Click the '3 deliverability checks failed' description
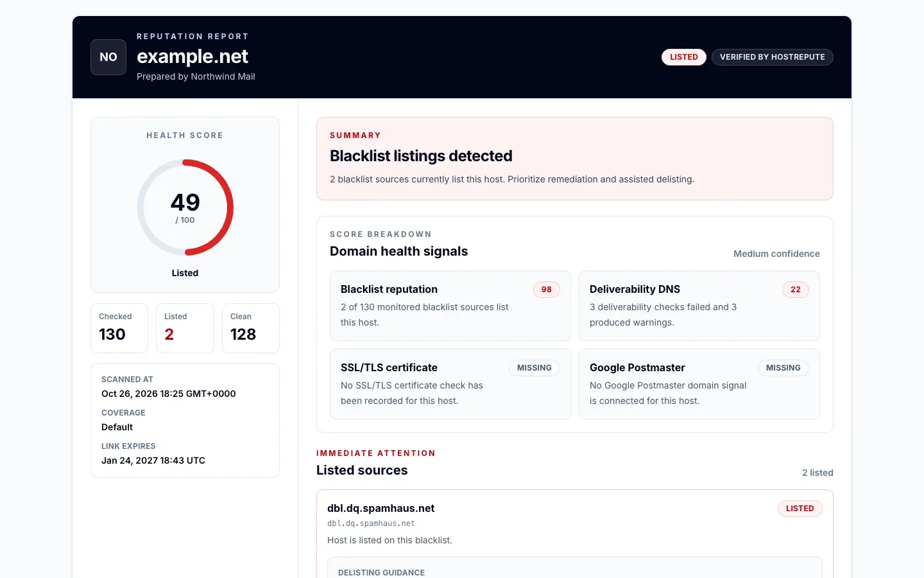This screenshot has width=924, height=578. click(x=663, y=315)
